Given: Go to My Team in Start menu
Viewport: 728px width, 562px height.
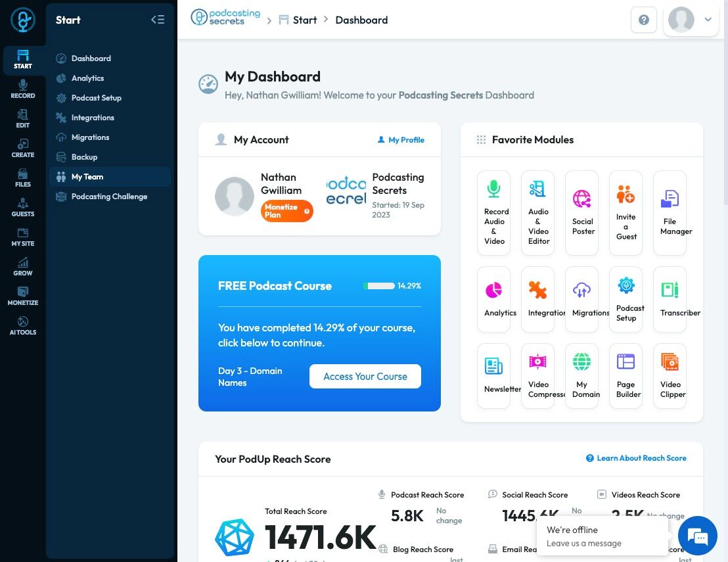Looking at the screenshot, I should point(110,177).
